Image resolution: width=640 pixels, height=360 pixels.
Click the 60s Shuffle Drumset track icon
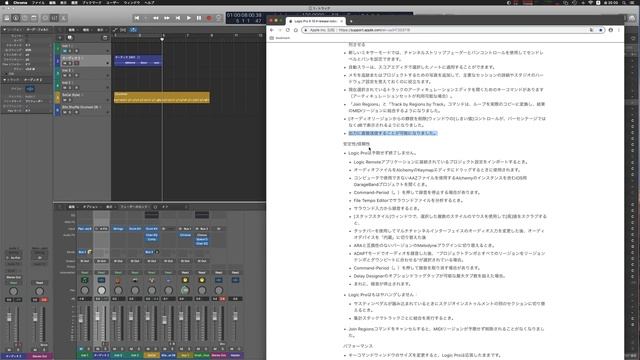[58, 110]
